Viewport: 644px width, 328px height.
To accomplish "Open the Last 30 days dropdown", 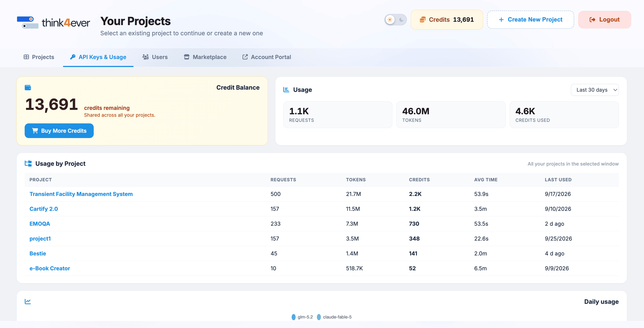I will pyautogui.click(x=595, y=90).
